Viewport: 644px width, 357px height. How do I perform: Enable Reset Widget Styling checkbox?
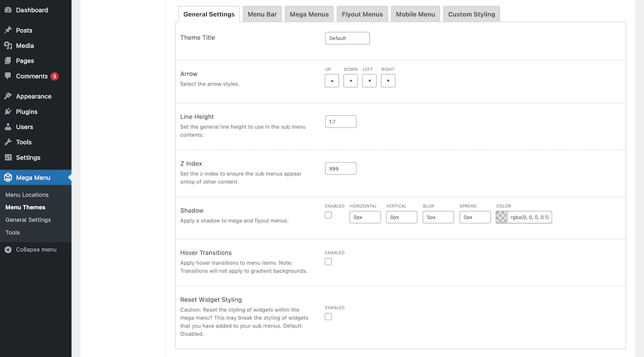328,316
